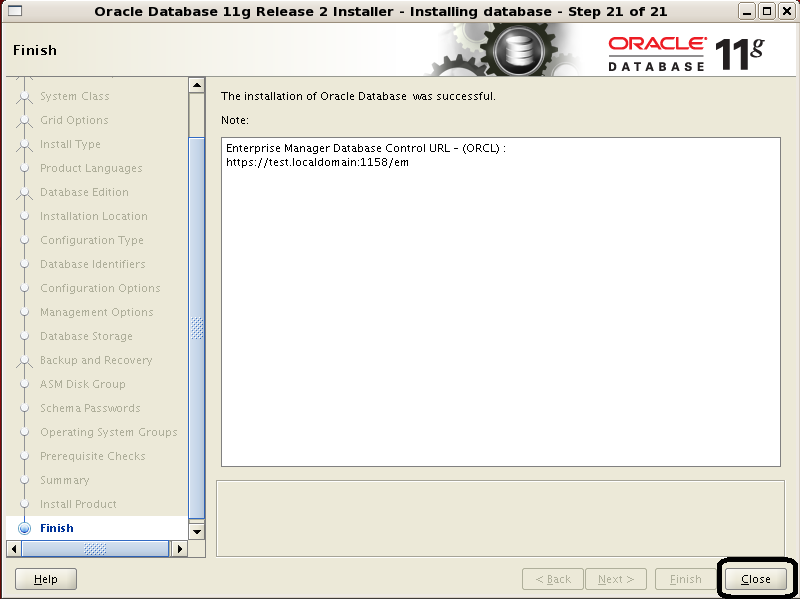
Task: Select the Schema Passwords step
Action: coord(90,408)
